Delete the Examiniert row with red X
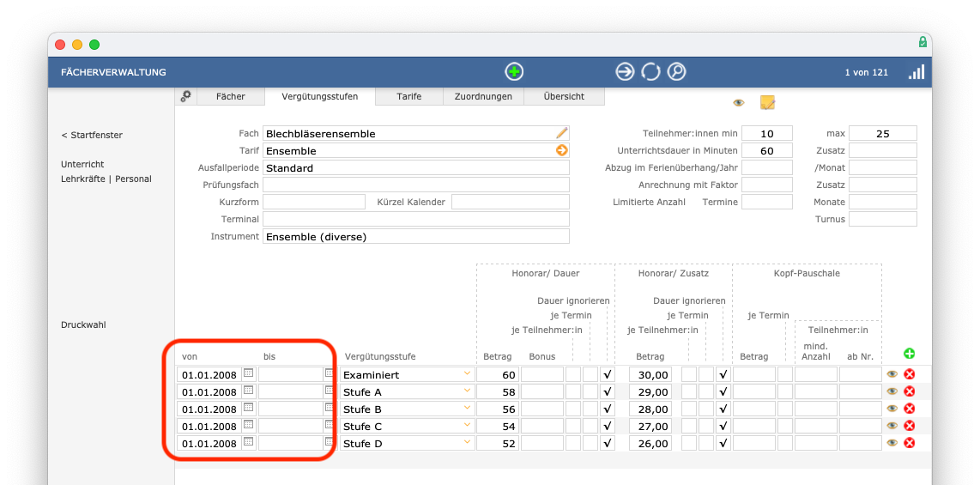 pos(910,374)
